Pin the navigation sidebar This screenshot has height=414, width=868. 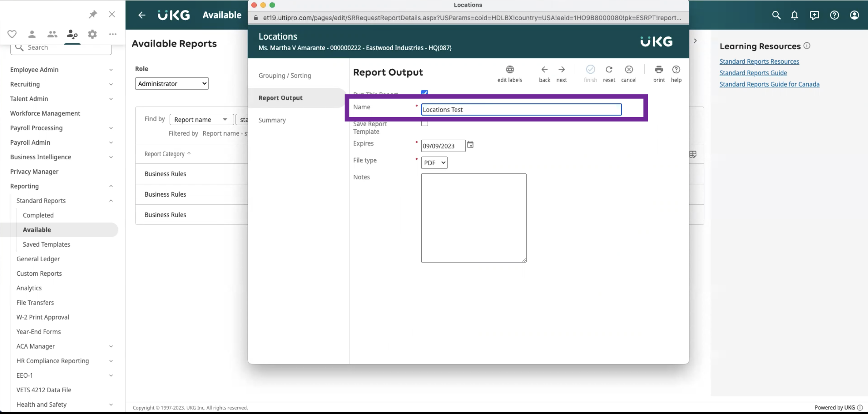click(x=93, y=14)
